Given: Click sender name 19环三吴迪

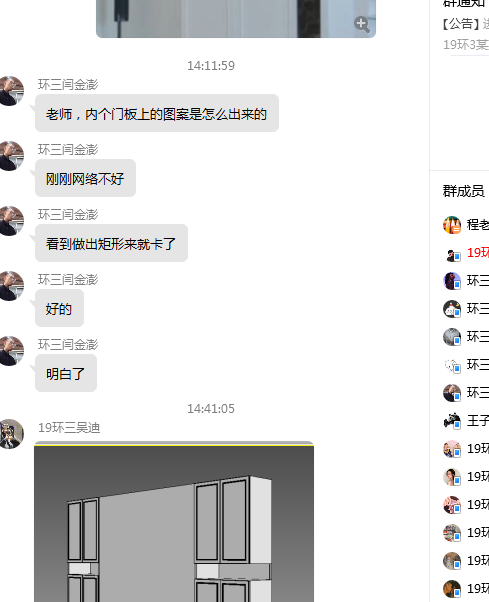Looking at the screenshot, I should tap(69, 427).
